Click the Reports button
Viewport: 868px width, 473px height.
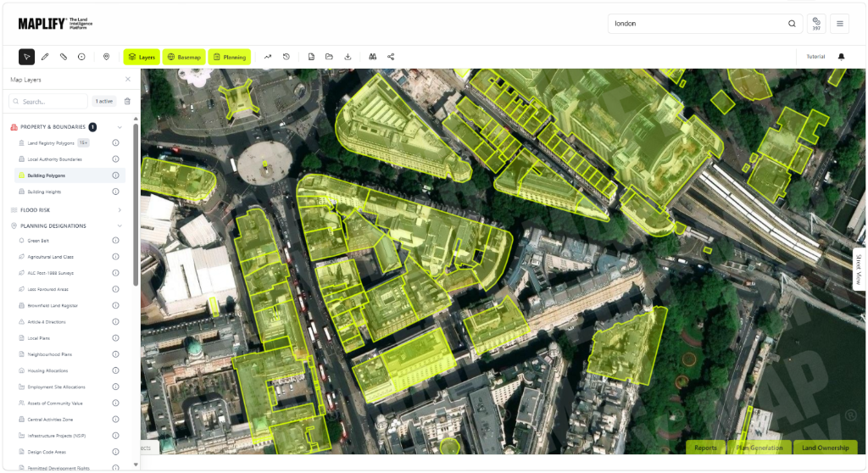(705, 448)
